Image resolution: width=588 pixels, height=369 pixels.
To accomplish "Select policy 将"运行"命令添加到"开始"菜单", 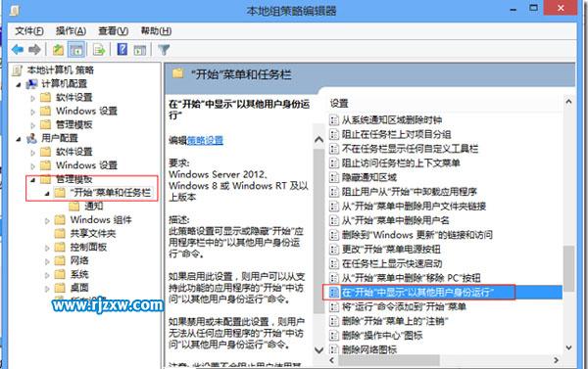I will [x=404, y=306].
